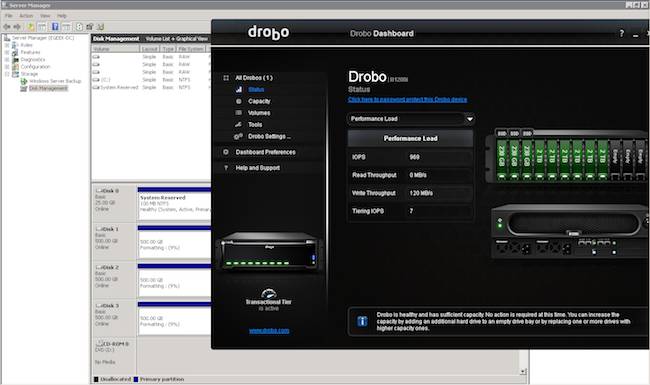The height and width of the screenshot is (385, 650).
Task: Click the Volume column header
Action: click(x=116, y=49)
